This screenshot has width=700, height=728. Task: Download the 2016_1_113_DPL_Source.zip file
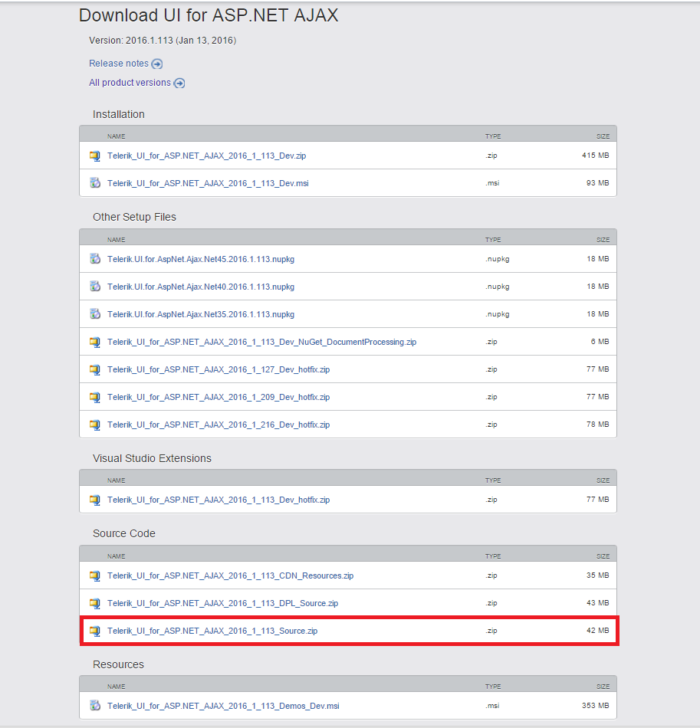click(x=222, y=603)
